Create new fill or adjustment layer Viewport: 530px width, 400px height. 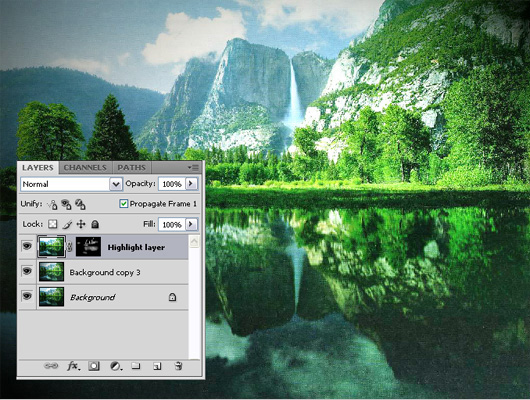pyautogui.click(x=116, y=366)
